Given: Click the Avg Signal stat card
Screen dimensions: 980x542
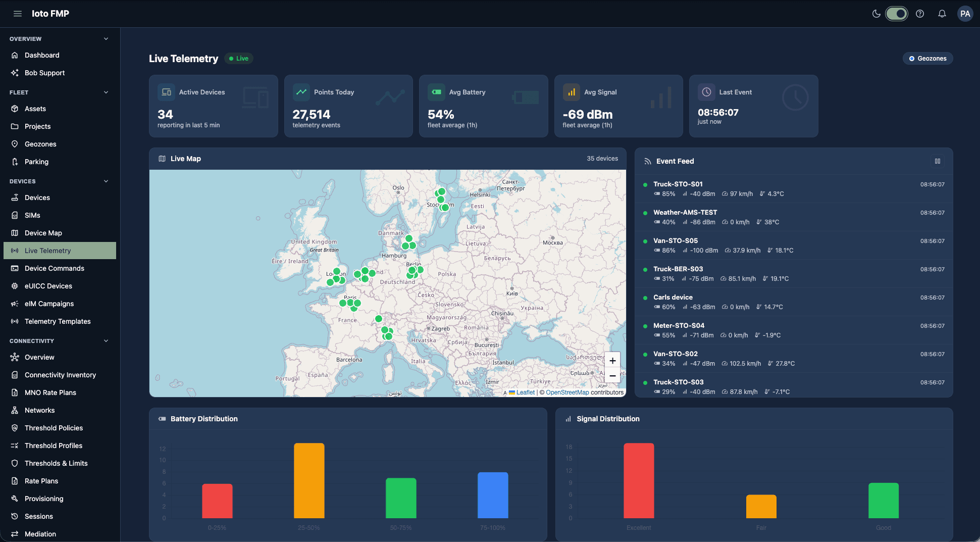Looking at the screenshot, I should tap(618, 106).
